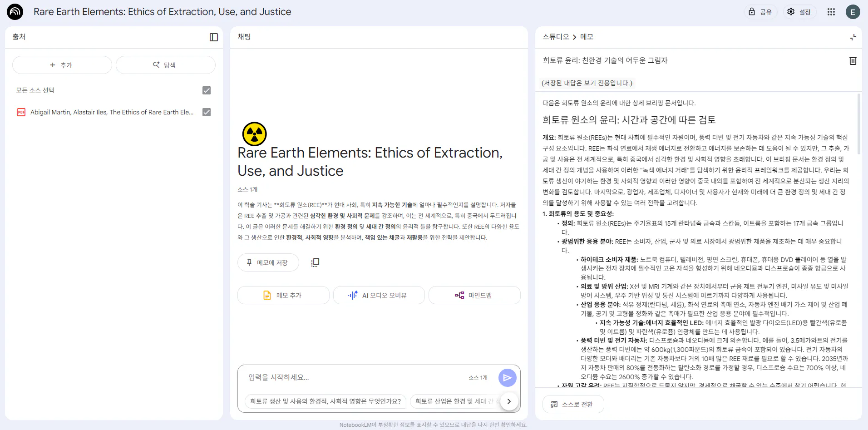Click the notebook title in header
Image resolution: width=868 pixels, height=430 pixels.
[x=163, y=12]
